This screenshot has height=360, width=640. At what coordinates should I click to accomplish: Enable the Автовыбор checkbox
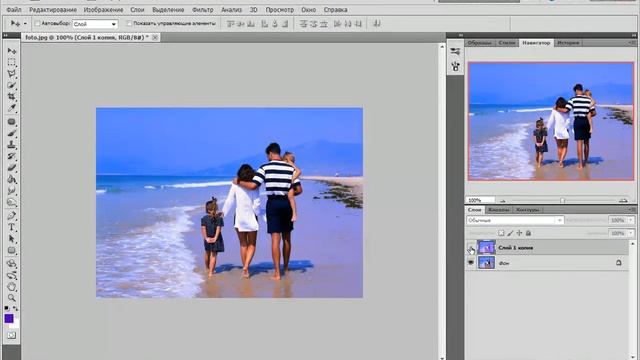coord(37,24)
